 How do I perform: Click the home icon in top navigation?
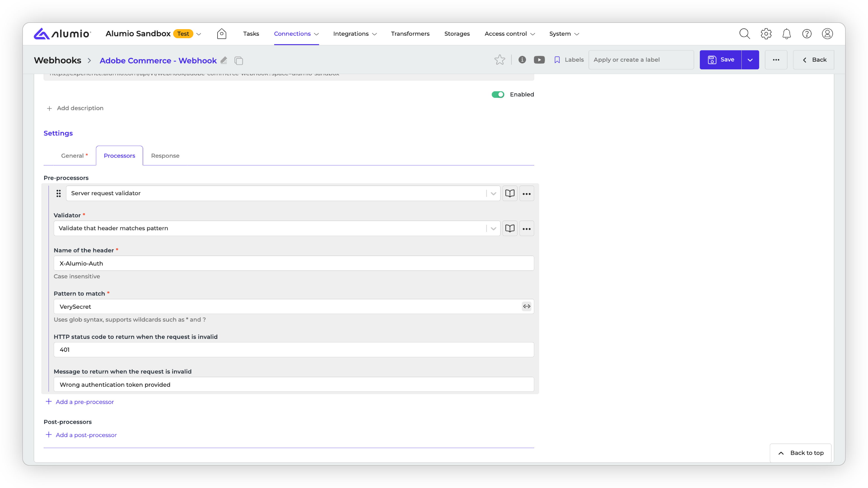[x=221, y=34]
